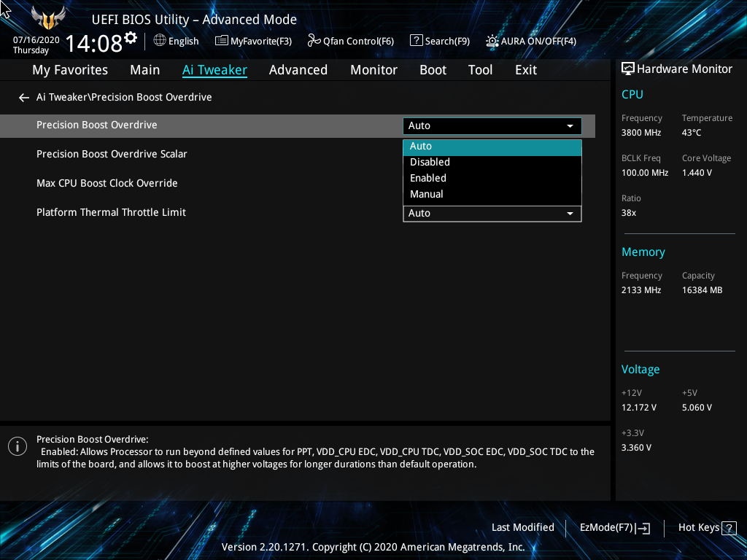Select the Precision Boost Overdrive row label
The height and width of the screenshot is (560, 747).
click(x=97, y=125)
